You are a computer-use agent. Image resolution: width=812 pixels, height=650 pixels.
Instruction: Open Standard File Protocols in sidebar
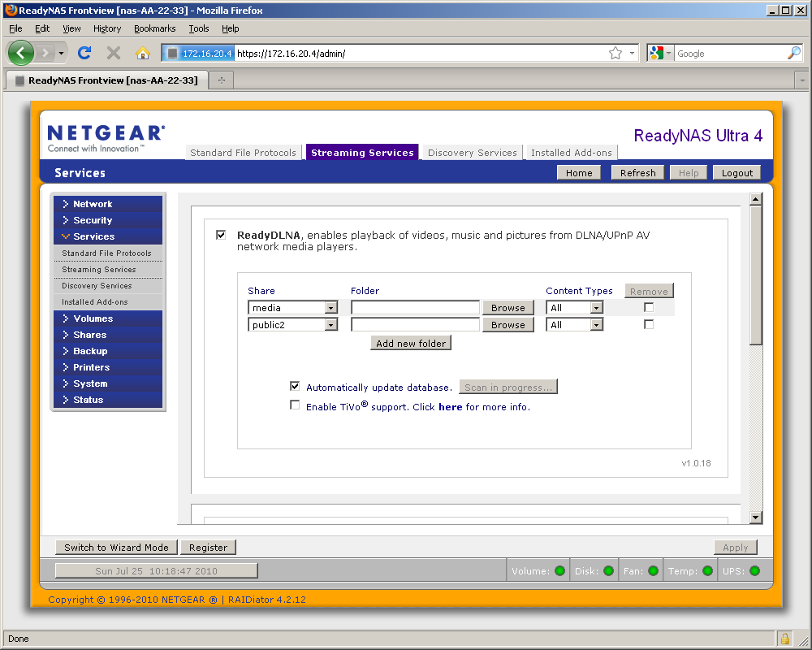click(x=106, y=253)
